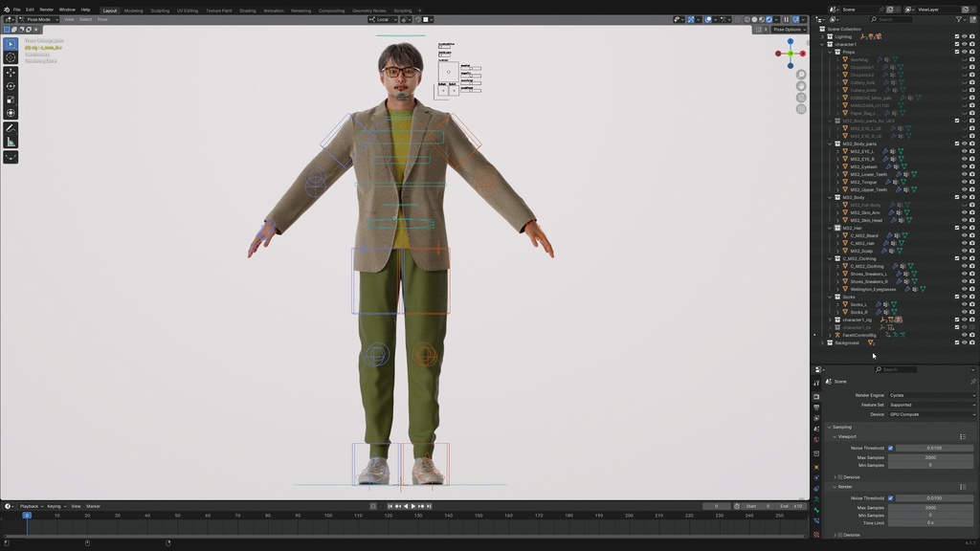The width and height of the screenshot is (980, 551).
Task: Hide the BeerMug object with its eye toggle
Action: (x=964, y=58)
